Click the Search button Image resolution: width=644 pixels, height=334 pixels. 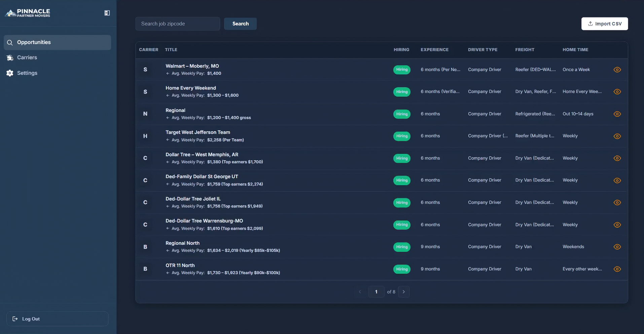[x=240, y=24]
